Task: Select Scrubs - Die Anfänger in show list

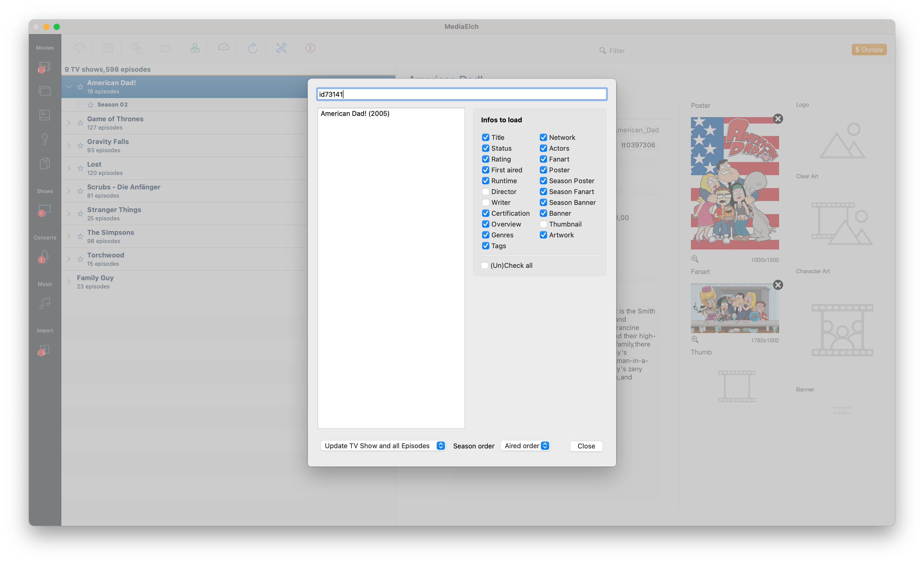Action: pyautogui.click(x=185, y=191)
